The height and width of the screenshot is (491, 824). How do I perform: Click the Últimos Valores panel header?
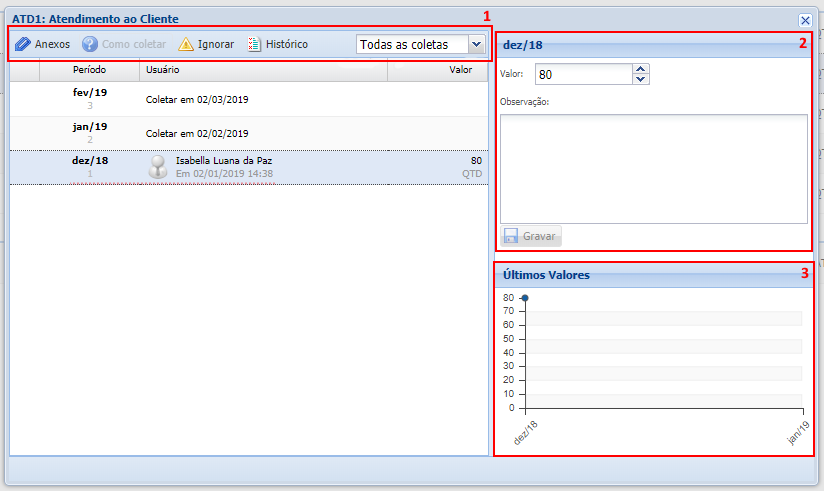[x=654, y=275]
